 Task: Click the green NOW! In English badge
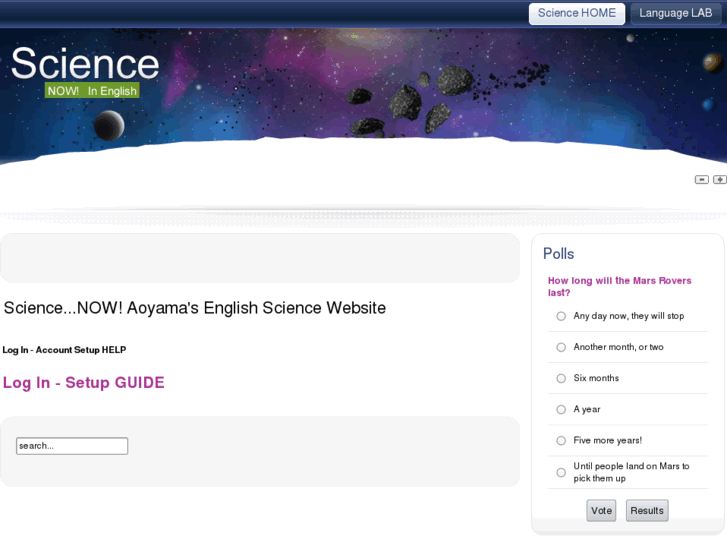92,91
